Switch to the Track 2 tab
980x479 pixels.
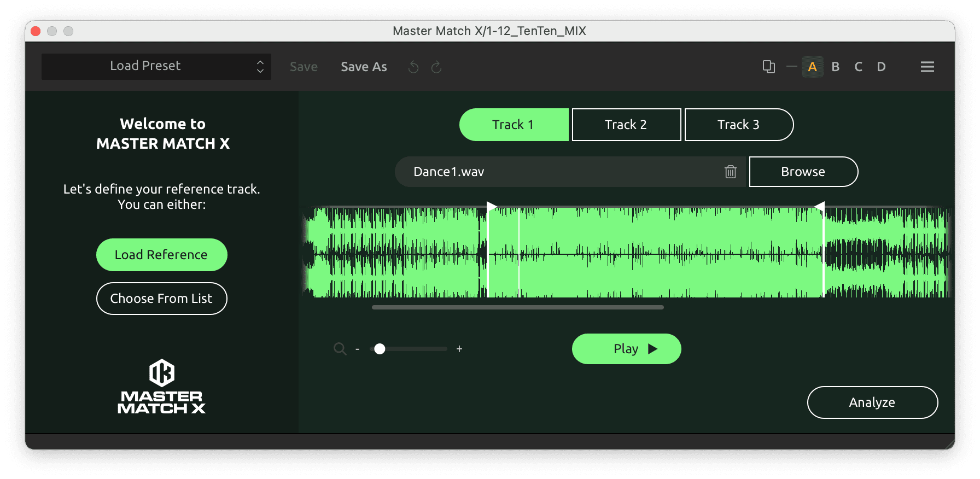click(626, 125)
